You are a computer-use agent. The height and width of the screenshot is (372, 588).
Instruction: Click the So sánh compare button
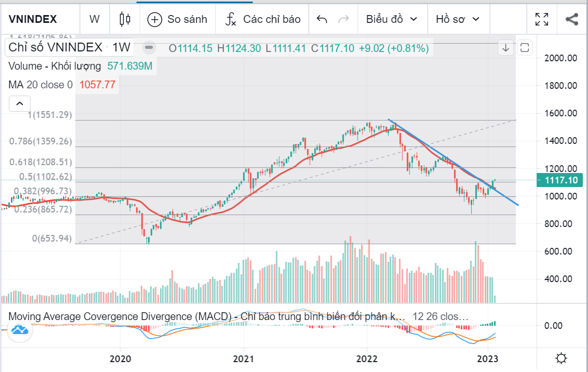click(177, 19)
